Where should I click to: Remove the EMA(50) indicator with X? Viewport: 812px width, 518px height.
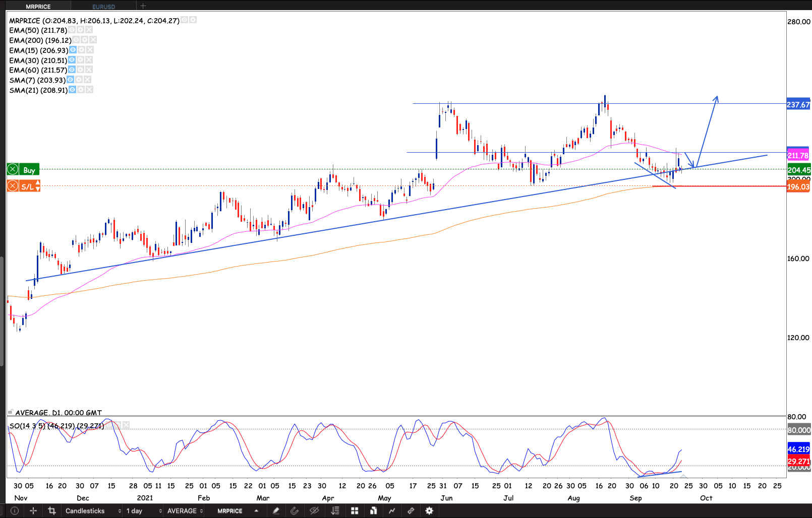click(89, 30)
